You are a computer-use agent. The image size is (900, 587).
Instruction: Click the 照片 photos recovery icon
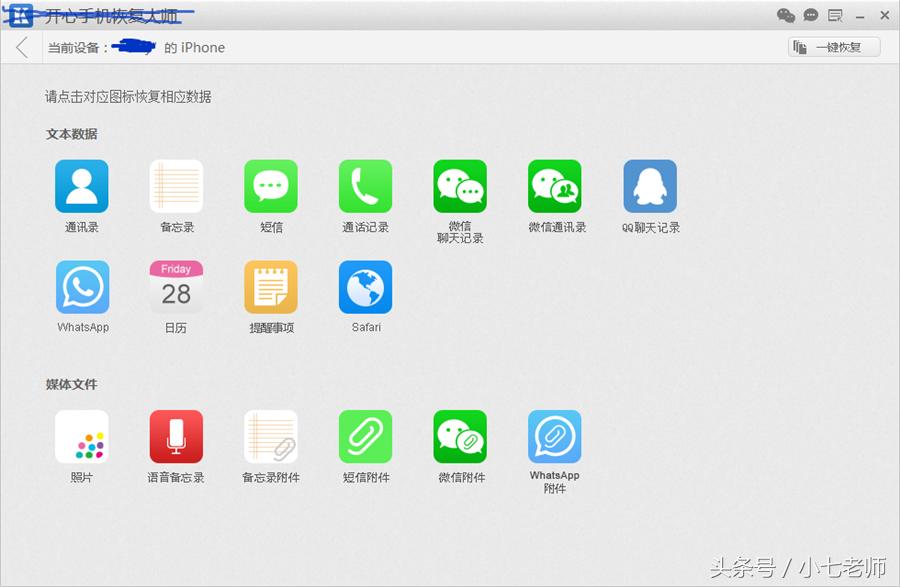click(81, 437)
